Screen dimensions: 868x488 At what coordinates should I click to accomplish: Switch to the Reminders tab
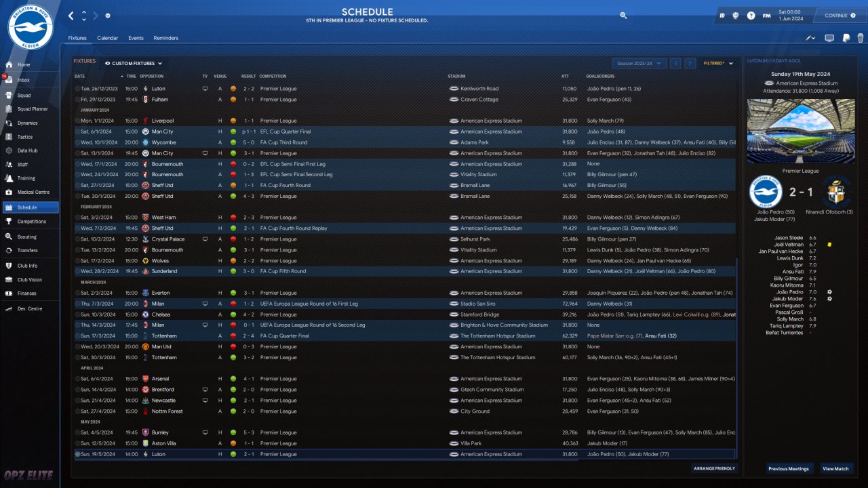(x=166, y=38)
